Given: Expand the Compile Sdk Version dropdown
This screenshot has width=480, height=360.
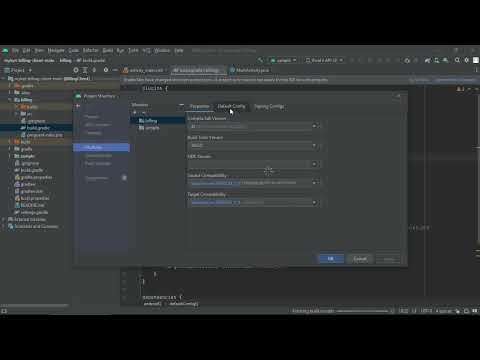Looking at the screenshot, I should (x=314, y=126).
